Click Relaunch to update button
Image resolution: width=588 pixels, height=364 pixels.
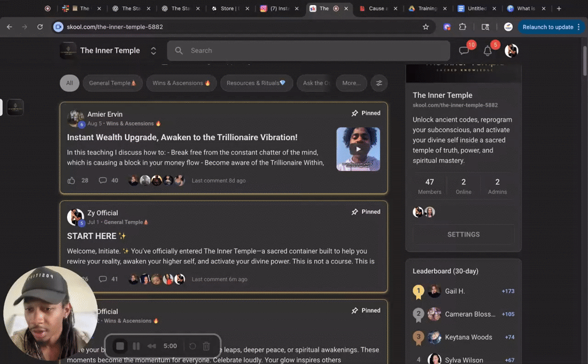point(548,27)
